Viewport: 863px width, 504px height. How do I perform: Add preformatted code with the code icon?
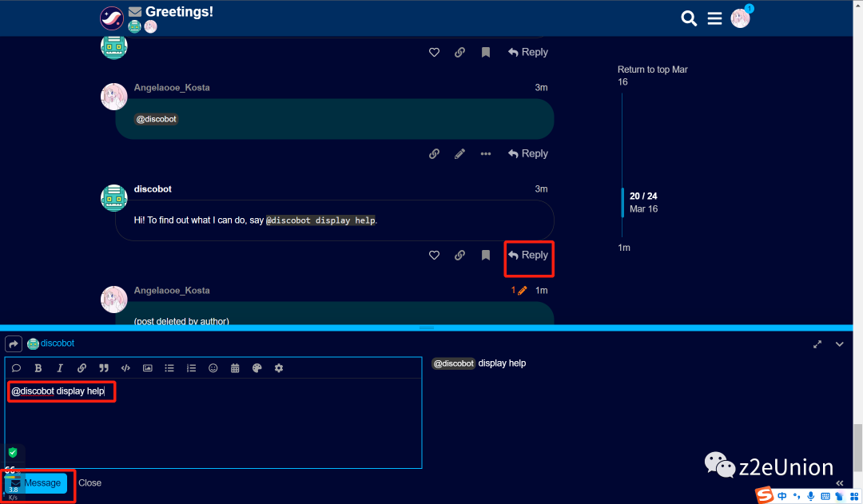(125, 368)
